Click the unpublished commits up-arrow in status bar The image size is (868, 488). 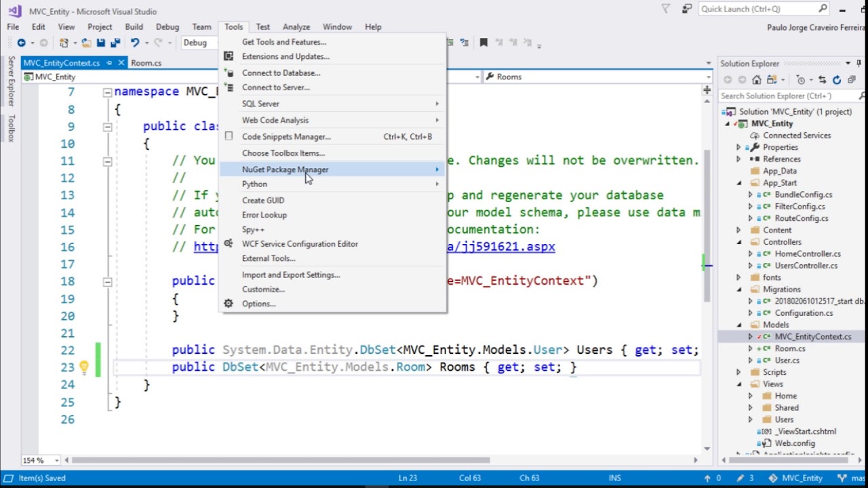tap(708, 478)
